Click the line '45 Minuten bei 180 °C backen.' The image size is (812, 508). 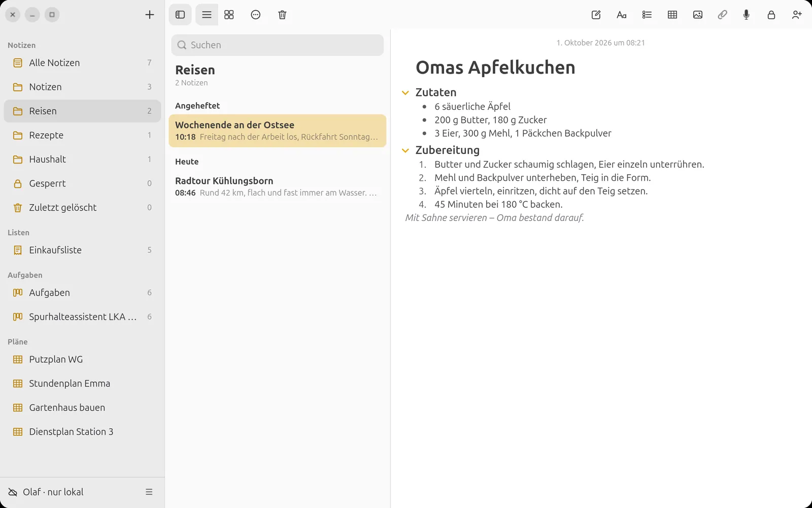click(x=498, y=204)
